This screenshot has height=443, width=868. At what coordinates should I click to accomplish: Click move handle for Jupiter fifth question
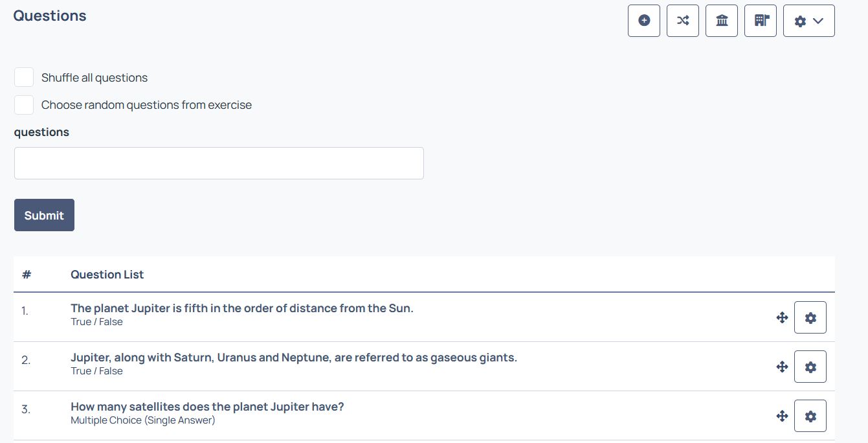[x=782, y=317]
